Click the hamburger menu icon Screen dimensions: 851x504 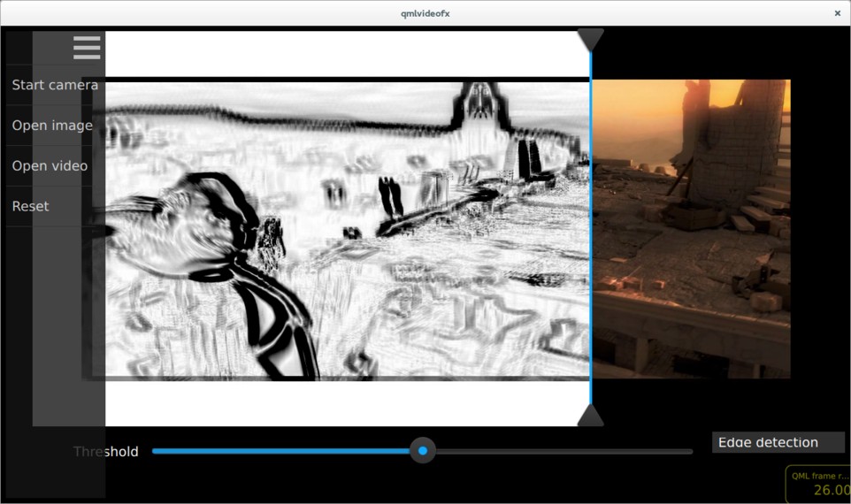tap(87, 48)
